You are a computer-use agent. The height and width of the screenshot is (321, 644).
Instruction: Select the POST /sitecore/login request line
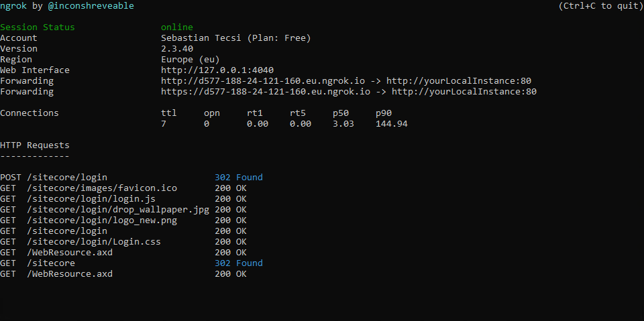pos(54,178)
